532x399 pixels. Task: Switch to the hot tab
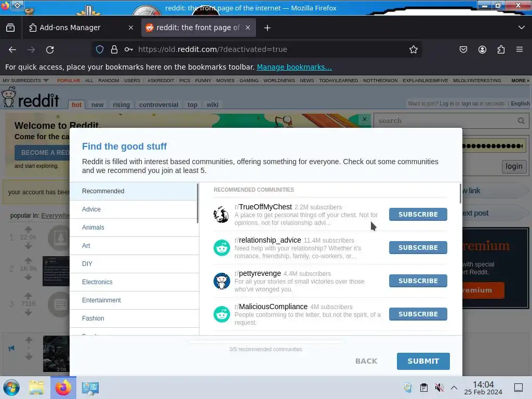tap(77, 105)
